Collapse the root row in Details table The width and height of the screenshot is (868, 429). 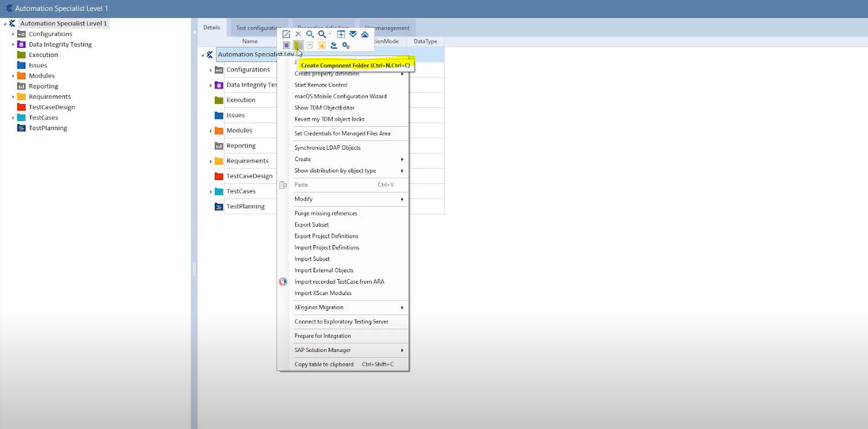point(202,55)
